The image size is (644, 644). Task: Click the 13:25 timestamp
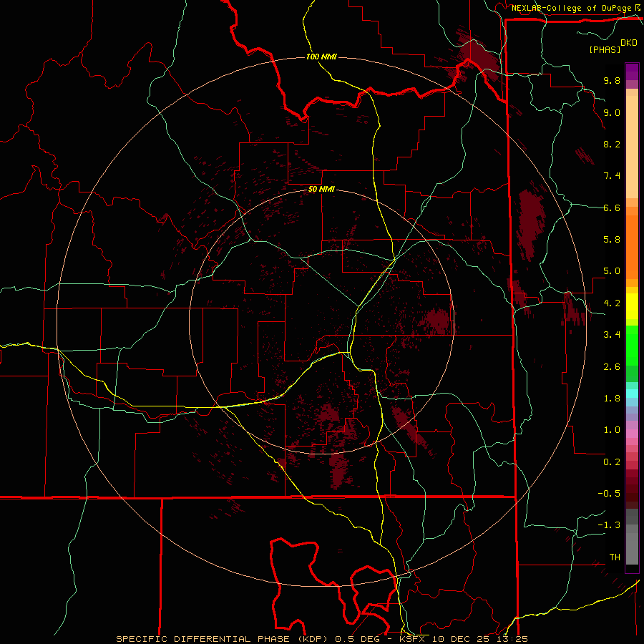click(x=512, y=639)
